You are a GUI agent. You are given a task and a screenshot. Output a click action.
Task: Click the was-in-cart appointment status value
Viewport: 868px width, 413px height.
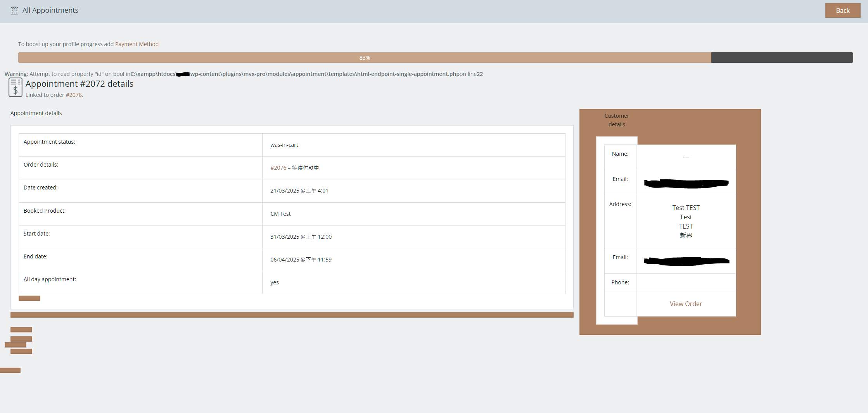pyautogui.click(x=284, y=145)
